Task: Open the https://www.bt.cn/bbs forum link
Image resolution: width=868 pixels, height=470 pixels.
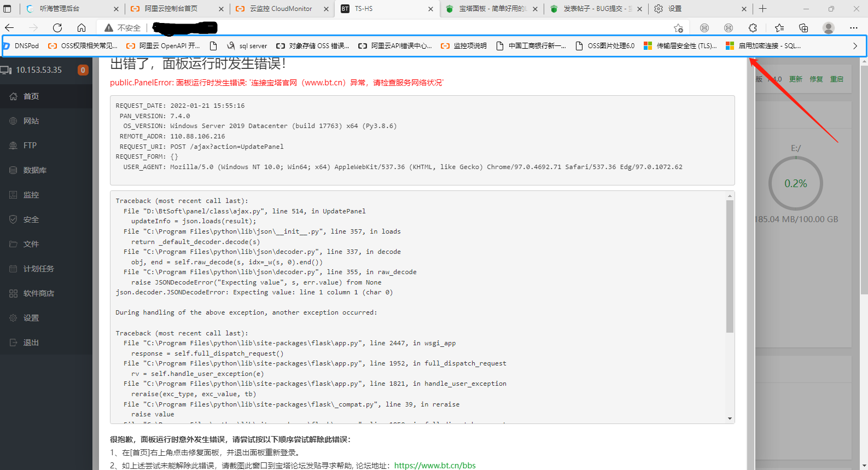Action: pyautogui.click(x=435, y=466)
